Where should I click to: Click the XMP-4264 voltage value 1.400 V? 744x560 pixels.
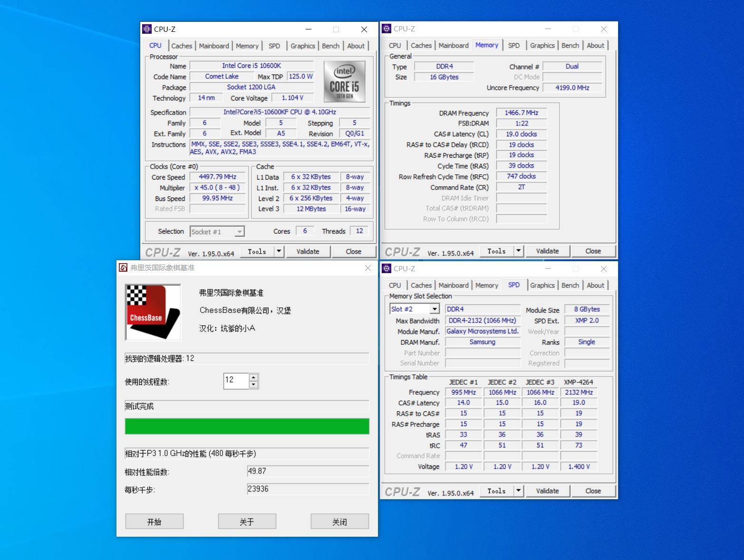coord(579,466)
